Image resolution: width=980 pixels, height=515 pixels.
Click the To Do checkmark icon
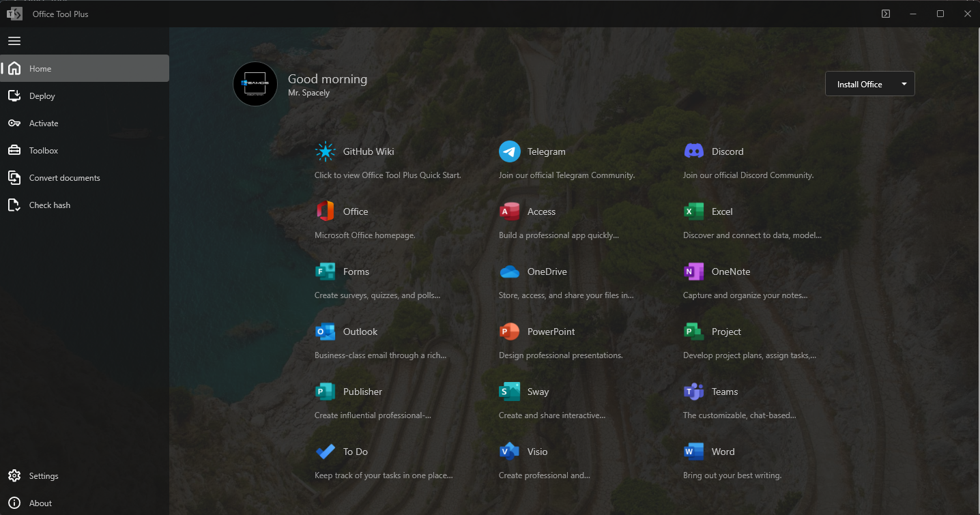pyautogui.click(x=326, y=452)
